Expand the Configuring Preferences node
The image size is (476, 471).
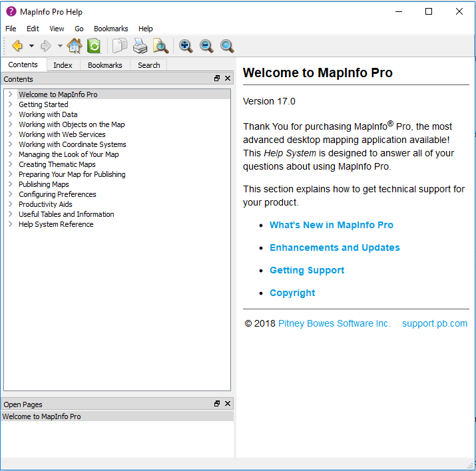[x=11, y=194]
